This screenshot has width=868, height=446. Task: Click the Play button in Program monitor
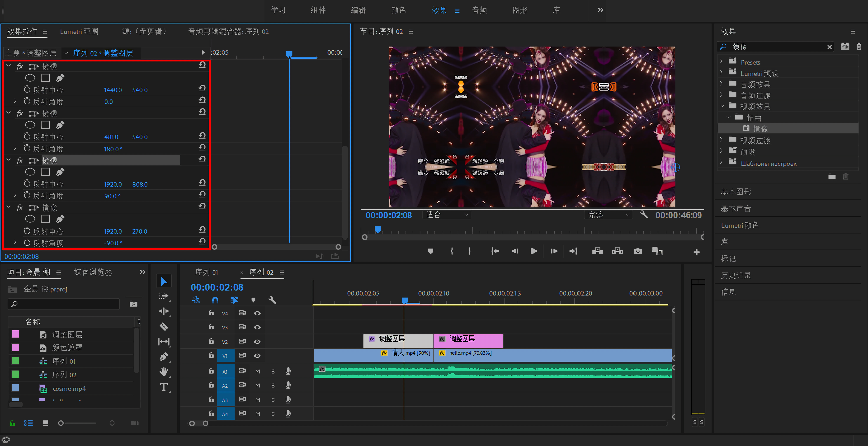534,251
